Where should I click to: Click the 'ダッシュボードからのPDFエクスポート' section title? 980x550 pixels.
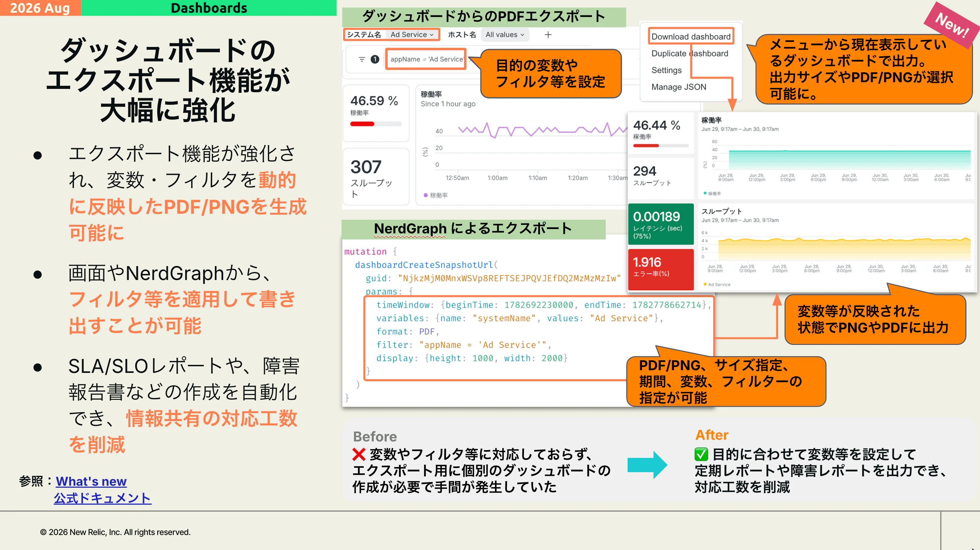(x=484, y=16)
